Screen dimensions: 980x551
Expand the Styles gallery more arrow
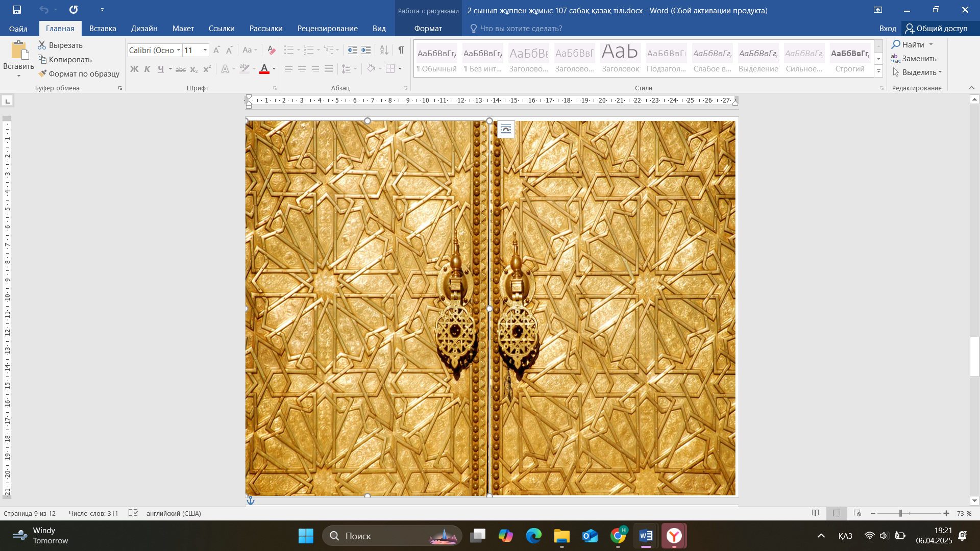coord(878,71)
